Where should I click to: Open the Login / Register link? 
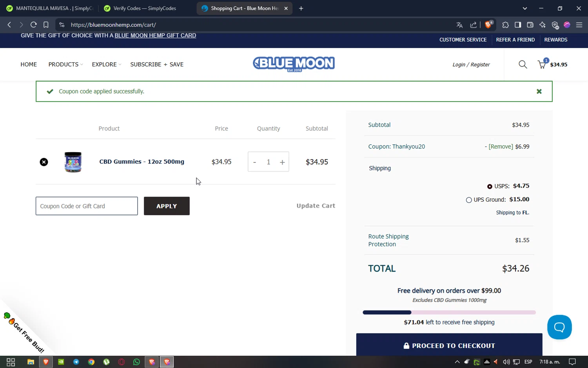tap(471, 64)
